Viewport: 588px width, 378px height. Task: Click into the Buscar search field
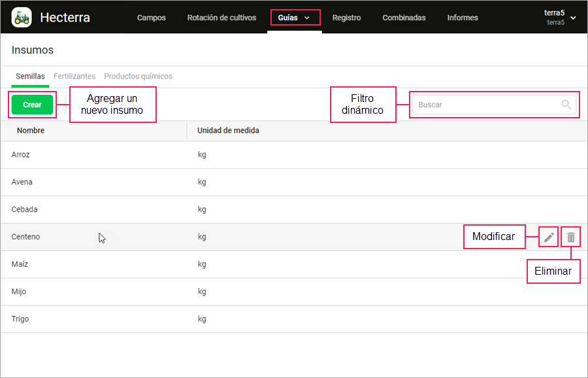[x=495, y=105]
